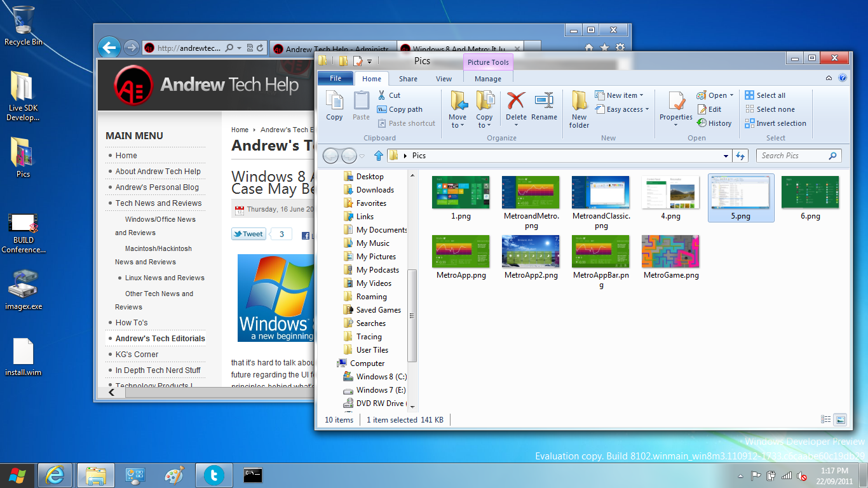This screenshot has width=868, height=488.
Task: Open the Recycle Bin desktop icon
Action: coord(24,25)
